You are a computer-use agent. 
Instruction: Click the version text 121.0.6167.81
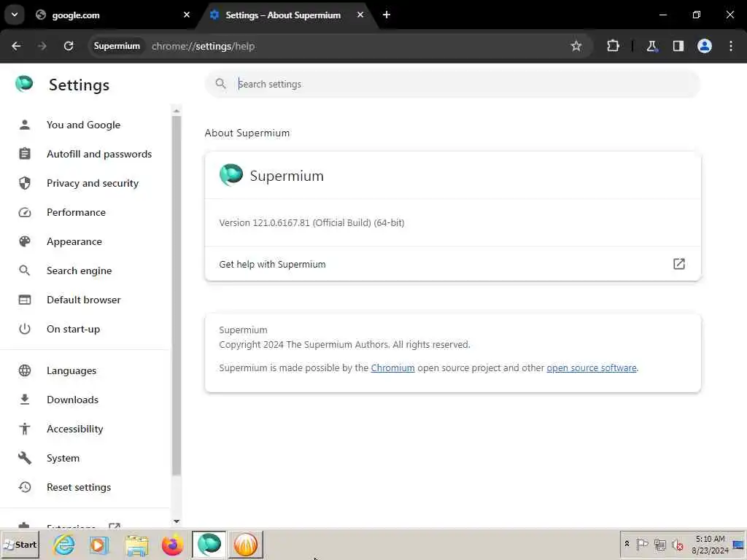tap(281, 223)
